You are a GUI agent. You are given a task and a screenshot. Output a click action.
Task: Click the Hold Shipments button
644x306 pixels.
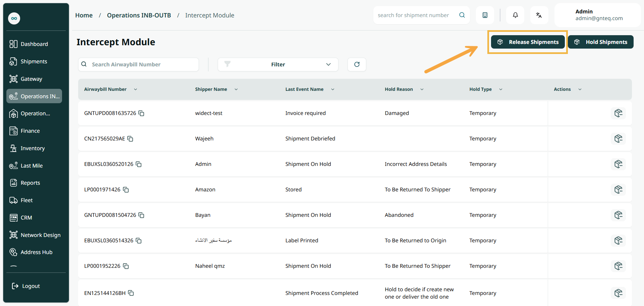[601, 42]
